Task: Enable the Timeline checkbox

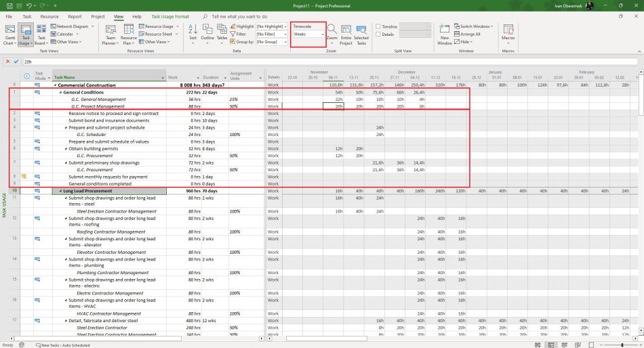Action: point(378,26)
